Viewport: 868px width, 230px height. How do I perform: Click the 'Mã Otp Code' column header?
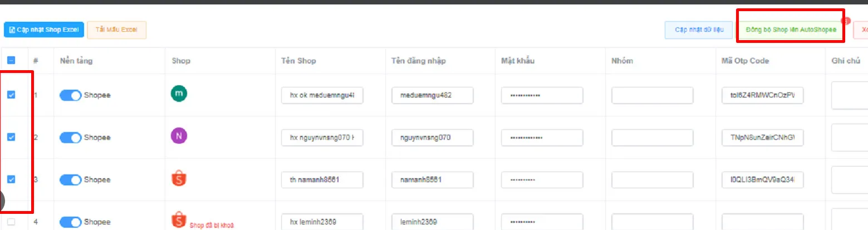[x=744, y=61]
